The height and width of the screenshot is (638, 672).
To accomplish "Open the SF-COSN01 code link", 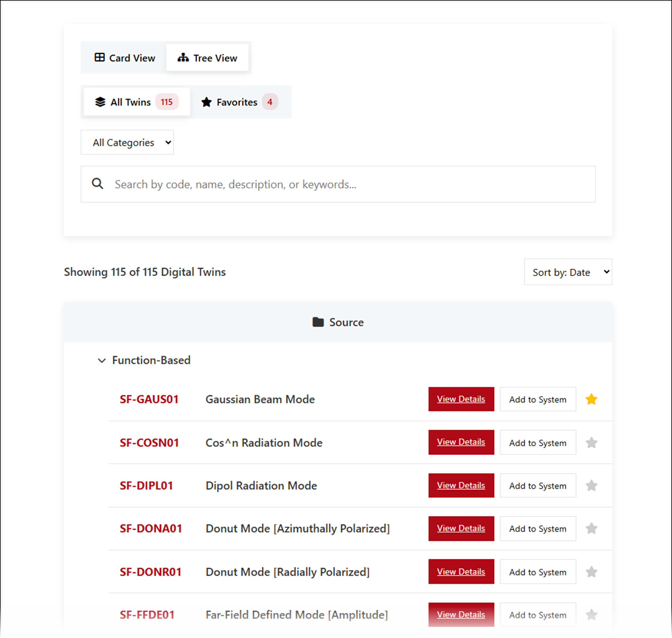I will [x=149, y=442].
